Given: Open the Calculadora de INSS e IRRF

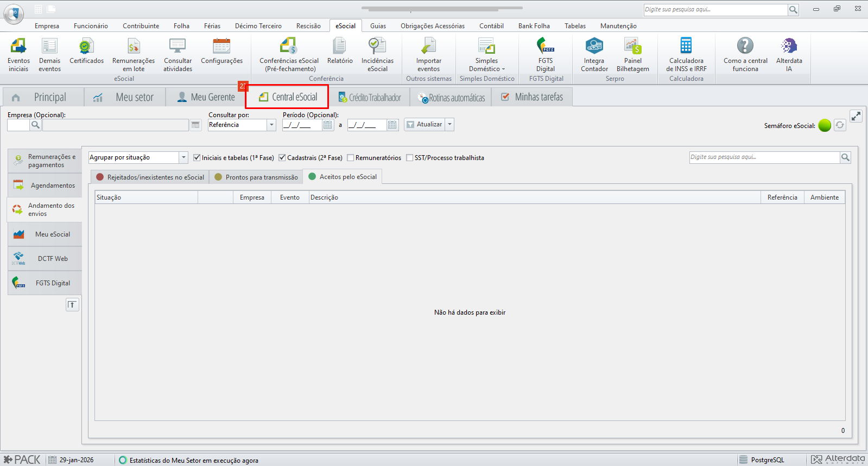Looking at the screenshot, I should (x=686, y=54).
